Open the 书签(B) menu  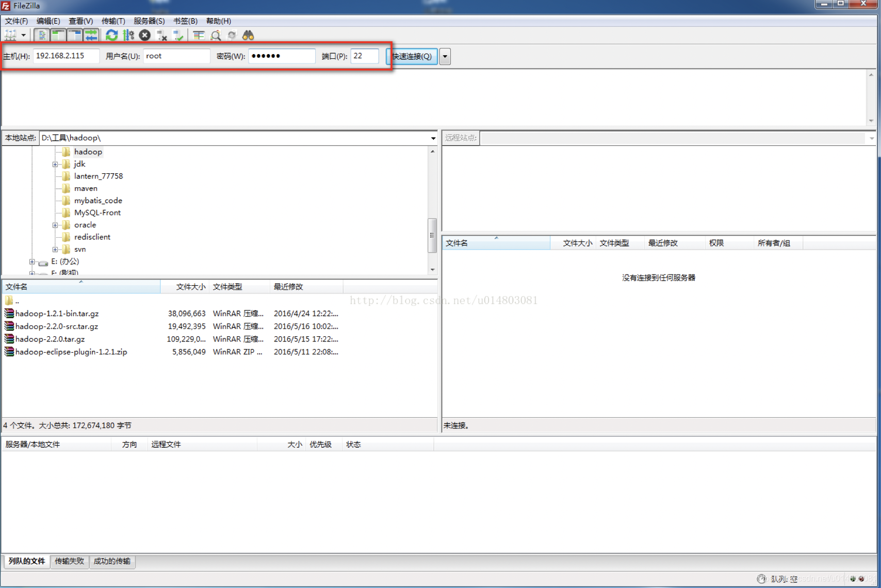(185, 21)
